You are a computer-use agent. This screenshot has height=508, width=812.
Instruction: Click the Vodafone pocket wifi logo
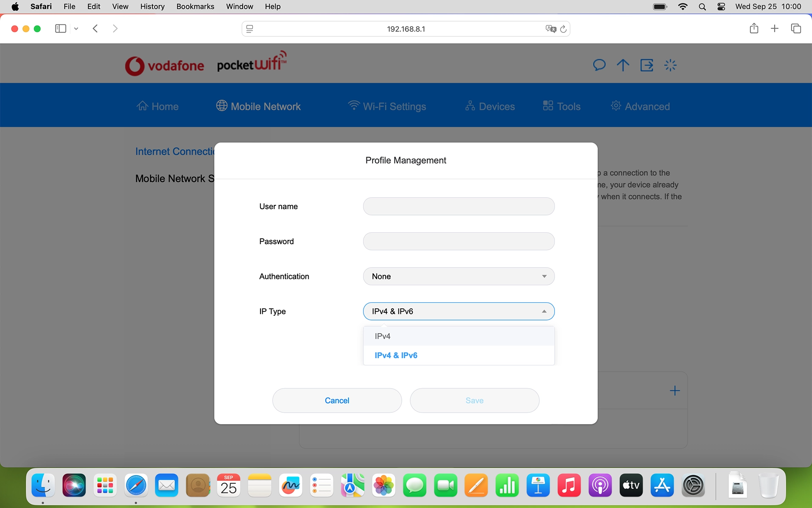point(206,63)
